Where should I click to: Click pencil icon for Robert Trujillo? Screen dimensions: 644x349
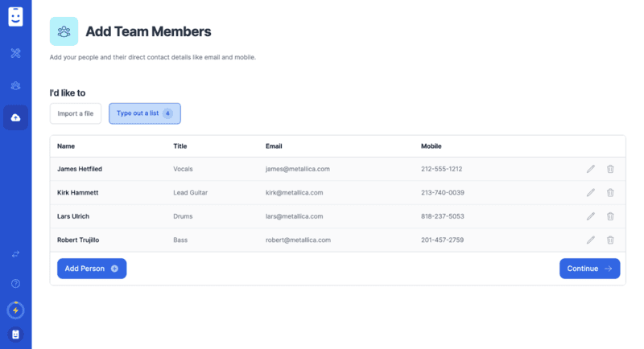click(591, 240)
